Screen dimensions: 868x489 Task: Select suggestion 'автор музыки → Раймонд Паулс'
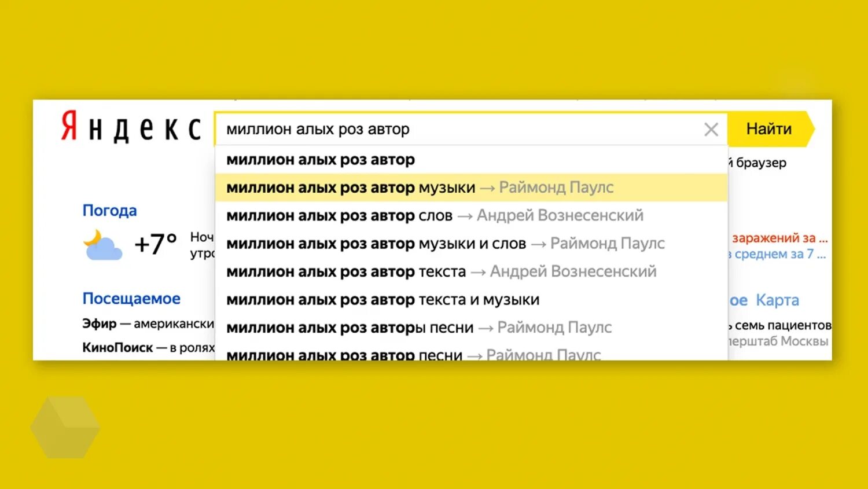[x=471, y=187]
